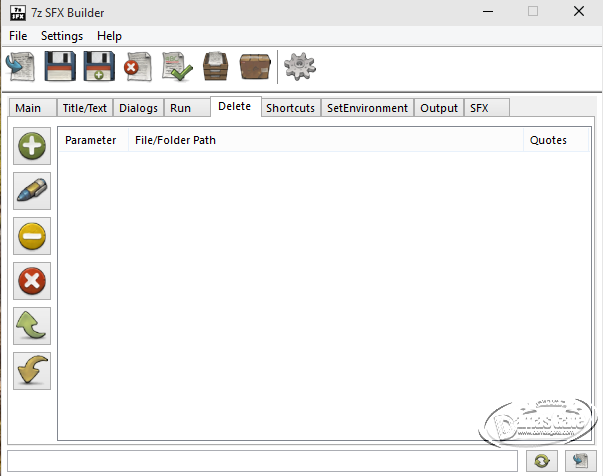The image size is (603, 476).
Task: Select the Delete tab
Action: click(x=236, y=106)
